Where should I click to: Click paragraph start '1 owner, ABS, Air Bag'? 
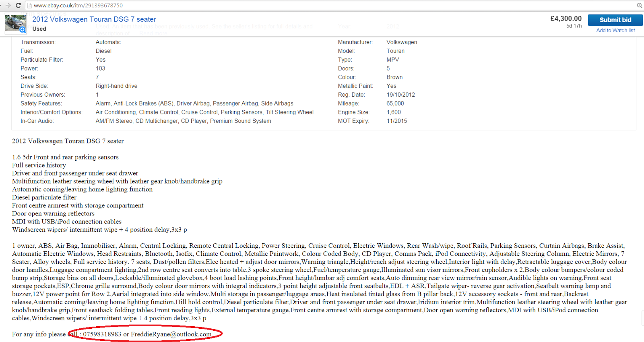45,246
